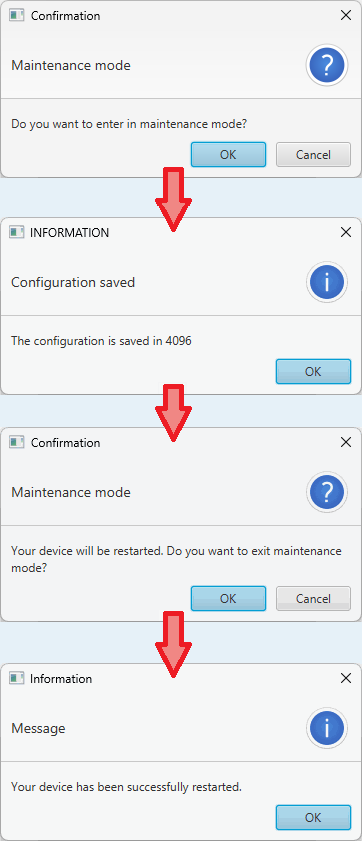This screenshot has width=362, height=841.
Task: Click OK in device successfully restarted dialog
Action: click(x=313, y=817)
